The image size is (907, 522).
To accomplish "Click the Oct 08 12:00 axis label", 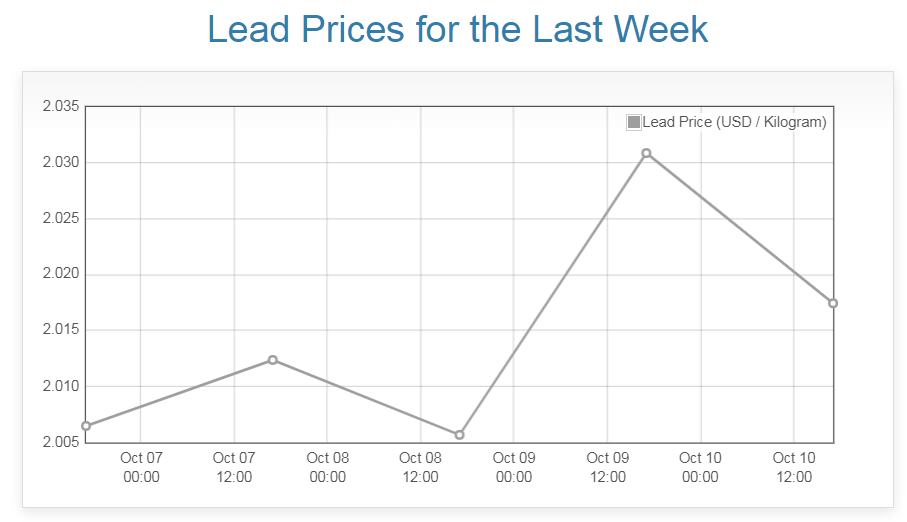I will click(421, 467).
